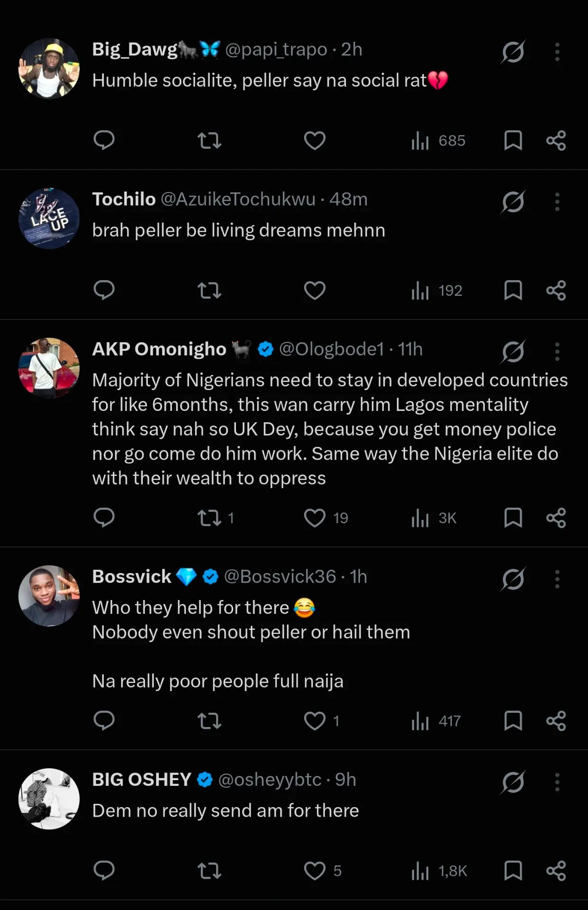Bookmark Big_Dawg's tweet

click(513, 140)
